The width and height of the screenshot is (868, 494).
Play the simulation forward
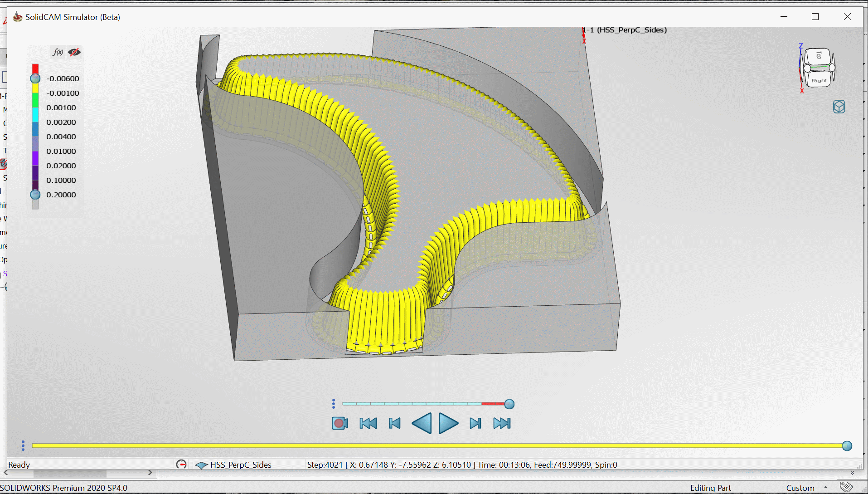click(448, 423)
